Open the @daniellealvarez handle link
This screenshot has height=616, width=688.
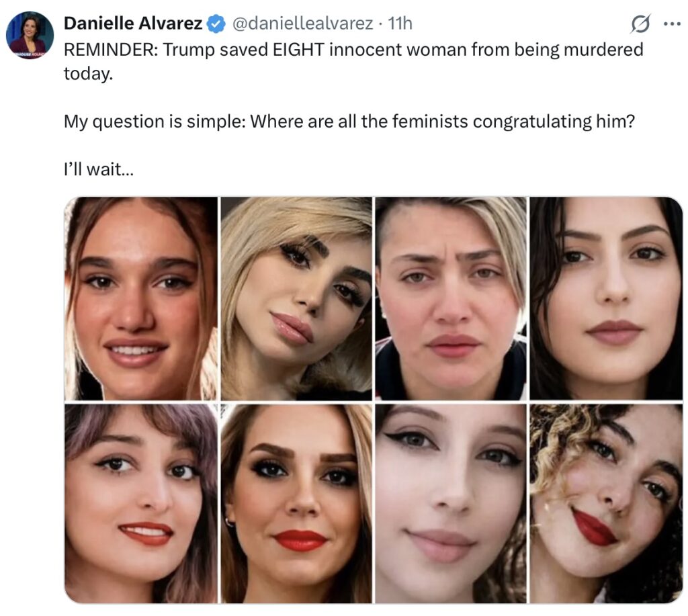(x=302, y=24)
